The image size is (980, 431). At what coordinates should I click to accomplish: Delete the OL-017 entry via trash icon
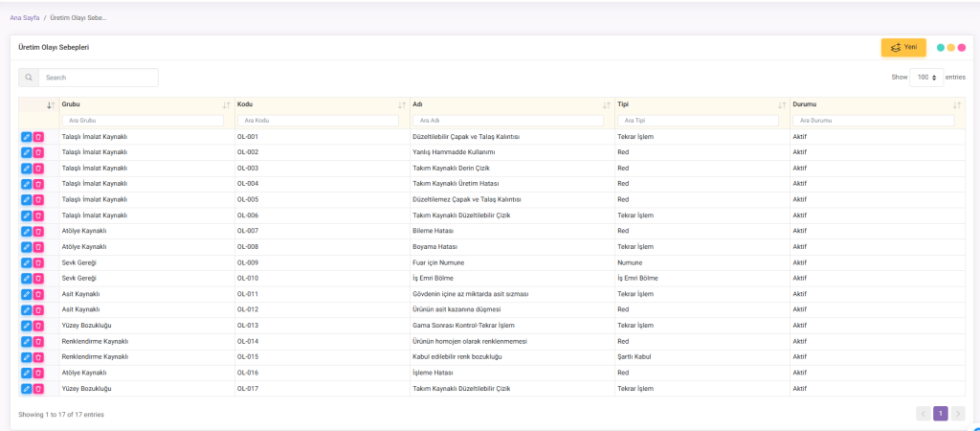pyautogui.click(x=38, y=389)
